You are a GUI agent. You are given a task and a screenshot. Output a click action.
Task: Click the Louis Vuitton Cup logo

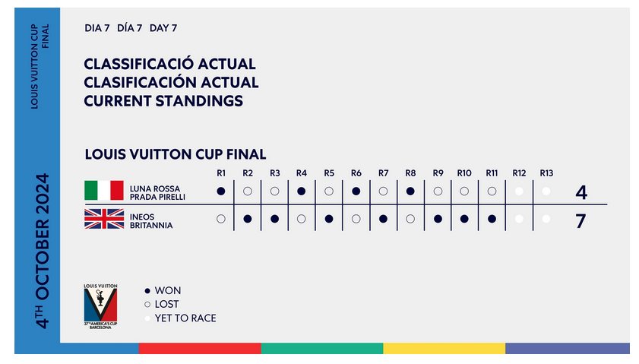tap(100, 306)
